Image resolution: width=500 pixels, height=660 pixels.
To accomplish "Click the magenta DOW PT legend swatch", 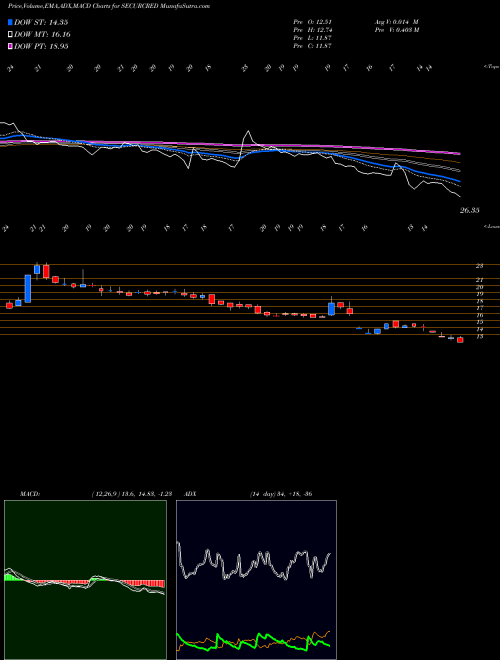I will coord(10,46).
